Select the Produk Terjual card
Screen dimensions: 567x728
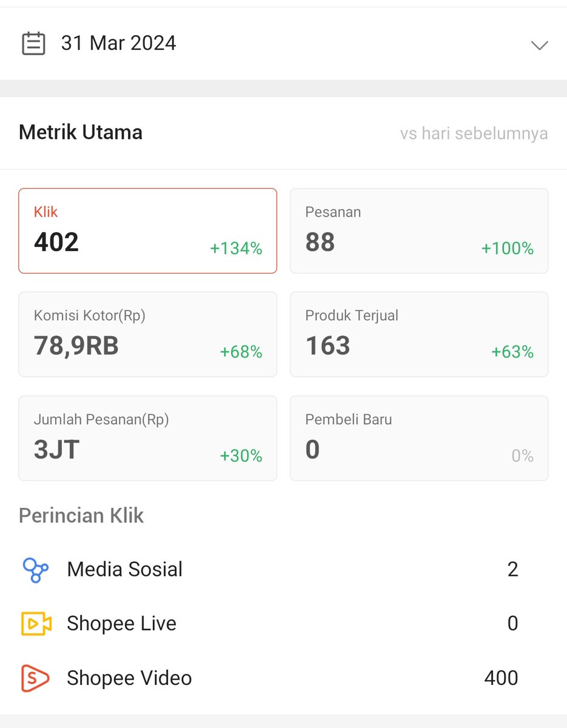click(419, 334)
